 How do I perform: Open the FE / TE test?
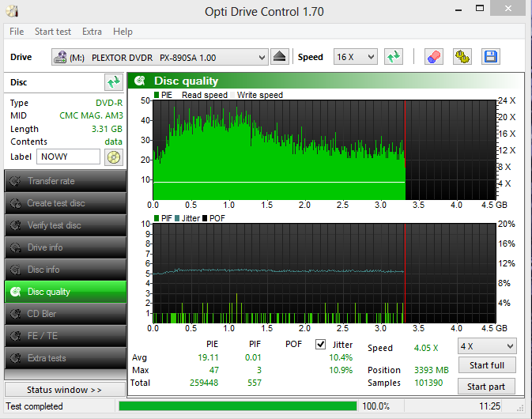tap(66, 335)
